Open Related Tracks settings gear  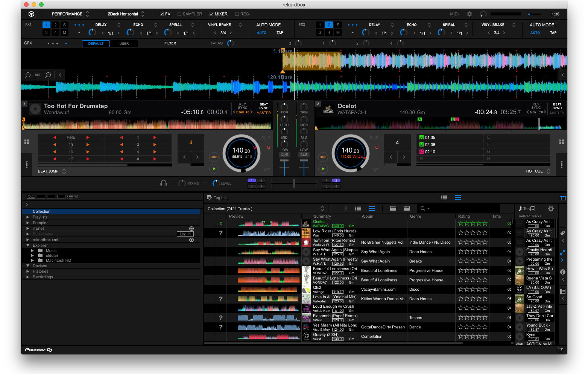pos(551,209)
